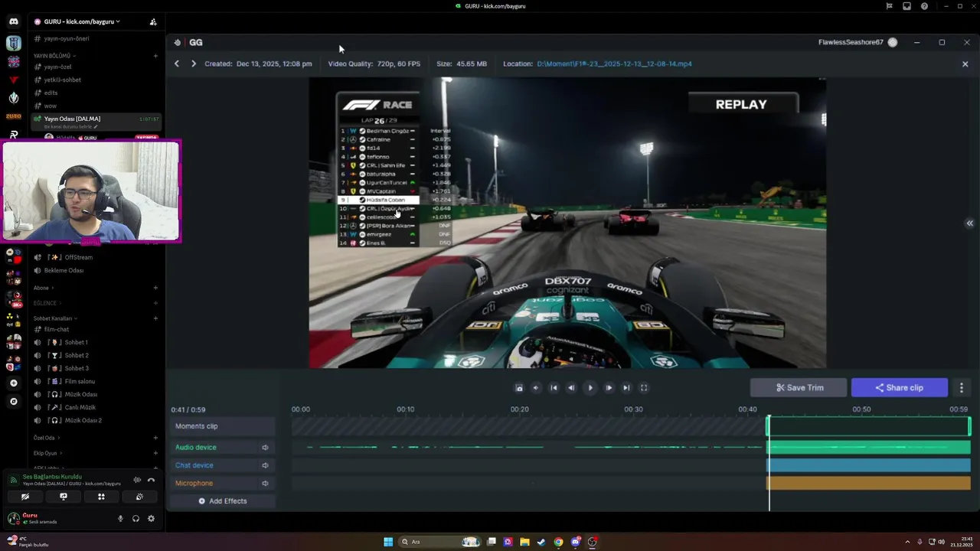Click the timeline at 00:20
The width and height of the screenshot is (980, 551).
(x=520, y=409)
